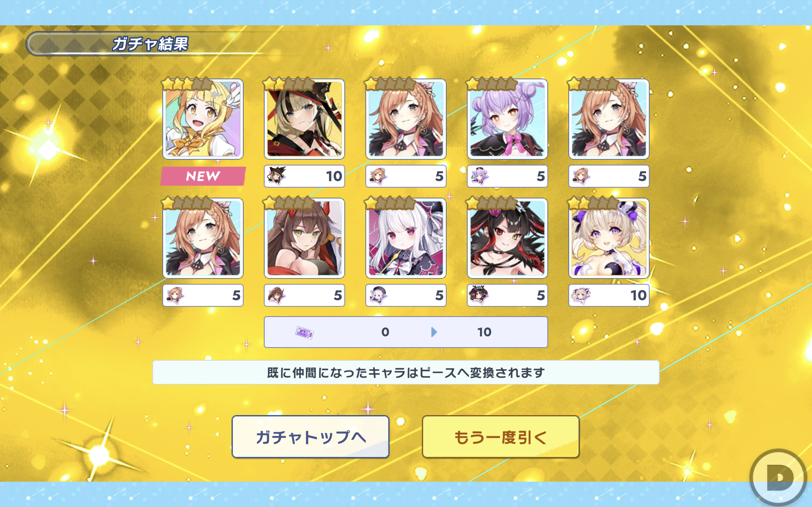Click the round D button in corner

[778, 478]
